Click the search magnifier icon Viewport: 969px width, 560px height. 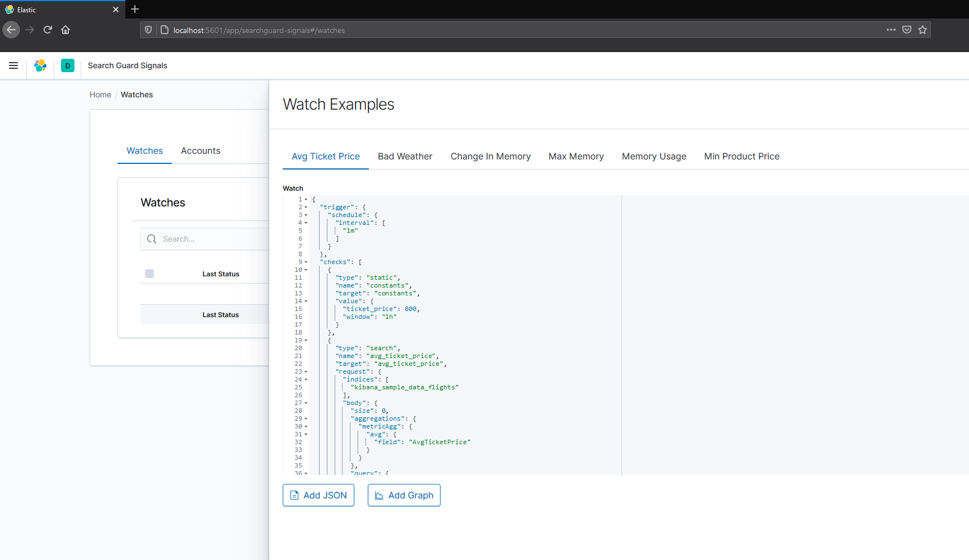[x=152, y=239]
